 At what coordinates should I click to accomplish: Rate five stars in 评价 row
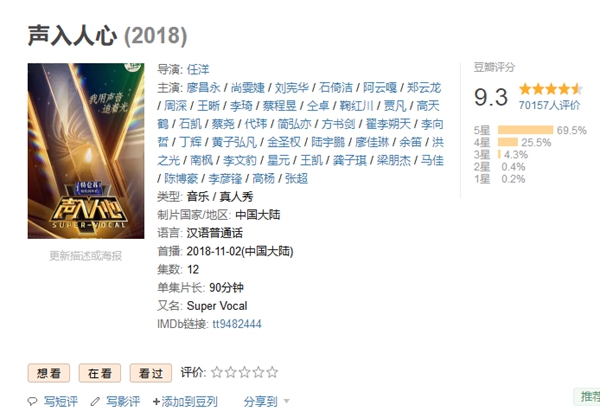tap(272, 372)
